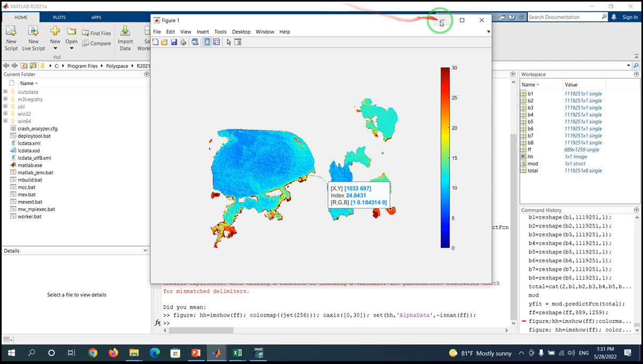The image size is (643, 364).
Task: Click the colorbar on the figure
Action: point(445,157)
